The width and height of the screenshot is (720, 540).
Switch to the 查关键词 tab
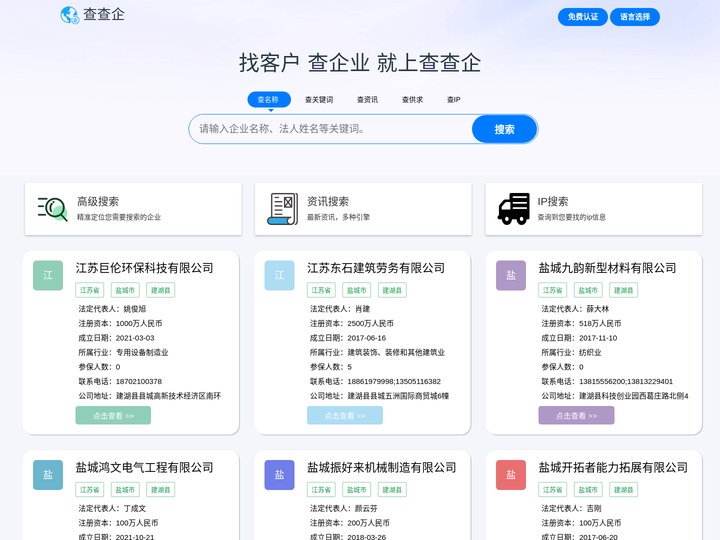tap(319, 100)
